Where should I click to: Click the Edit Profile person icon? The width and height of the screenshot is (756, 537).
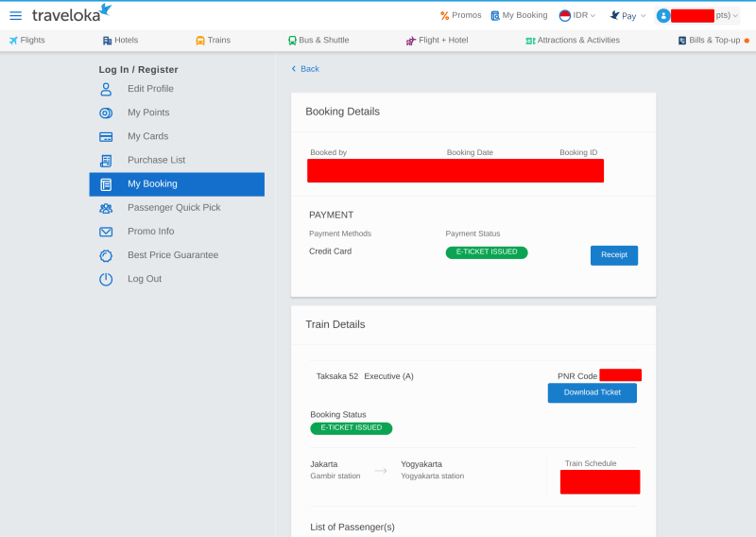pyautogui.click(x=106, y=89)
